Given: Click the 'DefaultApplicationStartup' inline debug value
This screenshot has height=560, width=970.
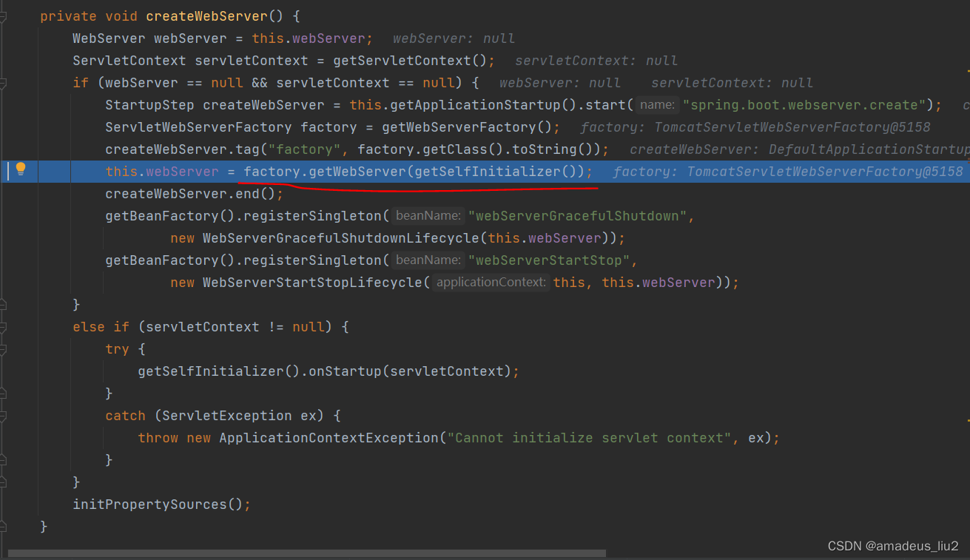Looking at the screenshot, I should (x=869, y=149).
